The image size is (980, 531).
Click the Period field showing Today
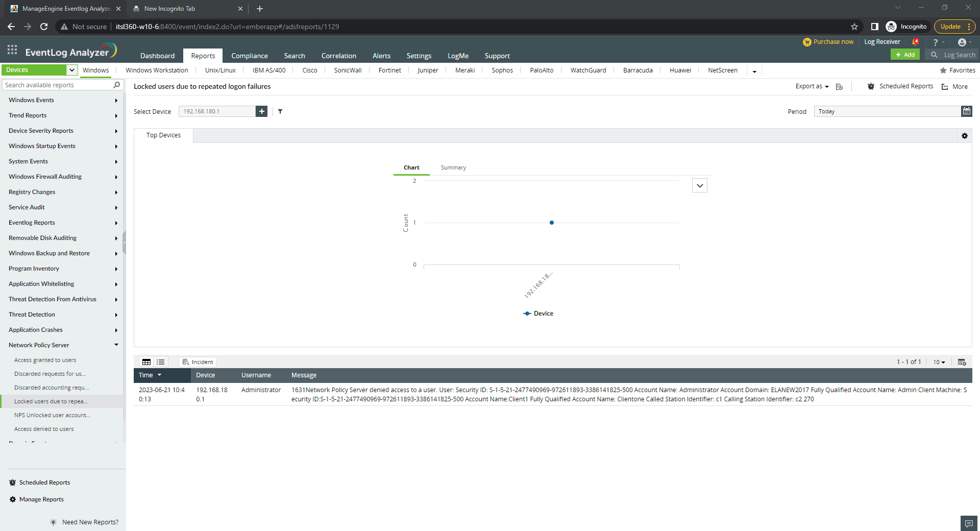pos(887,111)
